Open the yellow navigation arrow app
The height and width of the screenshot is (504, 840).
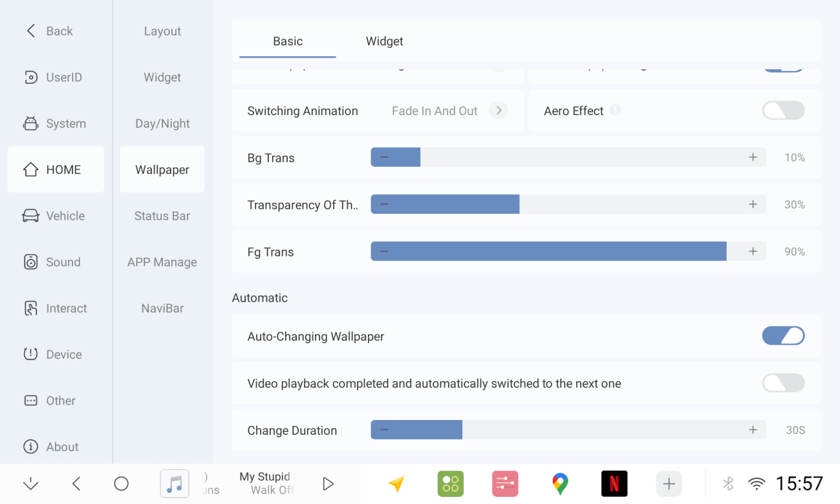[396, 483]
